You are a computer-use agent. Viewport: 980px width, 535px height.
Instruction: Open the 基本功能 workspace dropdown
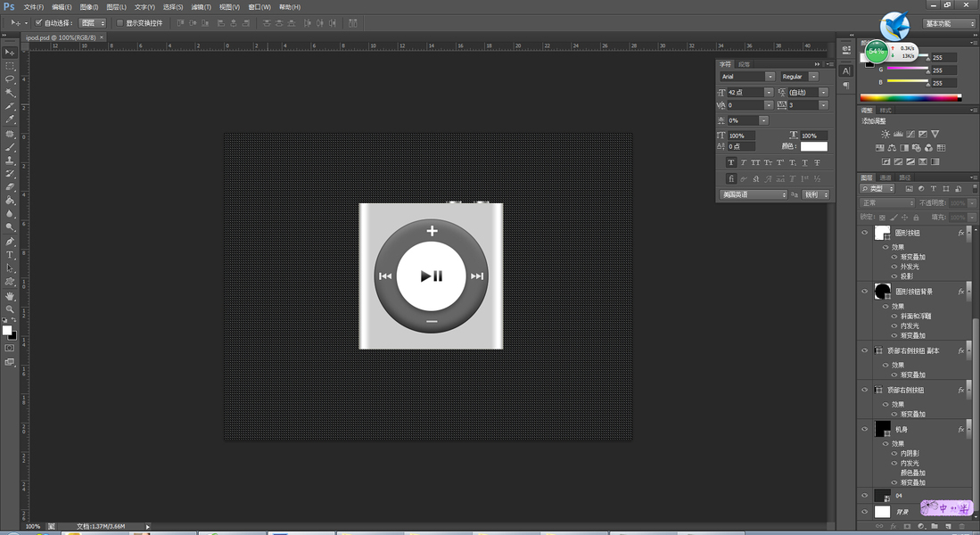(x=949, y=23)
